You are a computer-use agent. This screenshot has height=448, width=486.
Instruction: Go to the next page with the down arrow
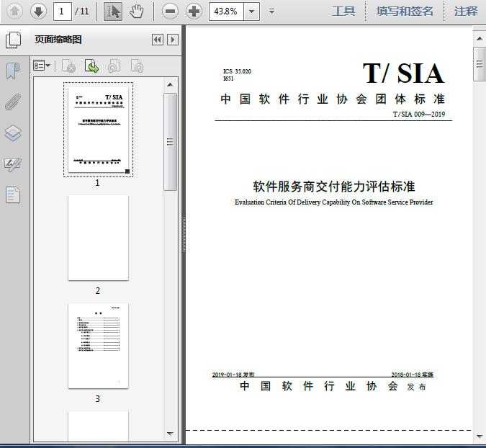(38, 11)
